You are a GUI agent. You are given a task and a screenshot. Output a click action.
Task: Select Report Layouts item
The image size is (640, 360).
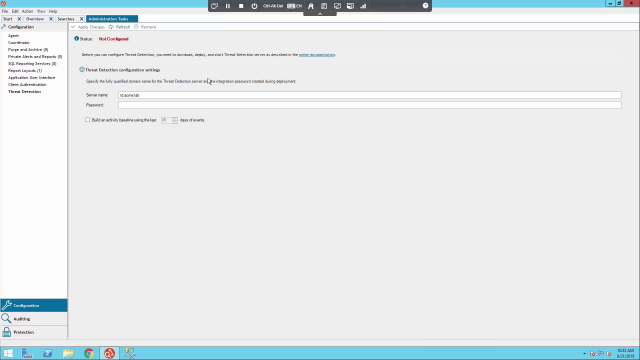pyautogui.click(x=25, y=71)
